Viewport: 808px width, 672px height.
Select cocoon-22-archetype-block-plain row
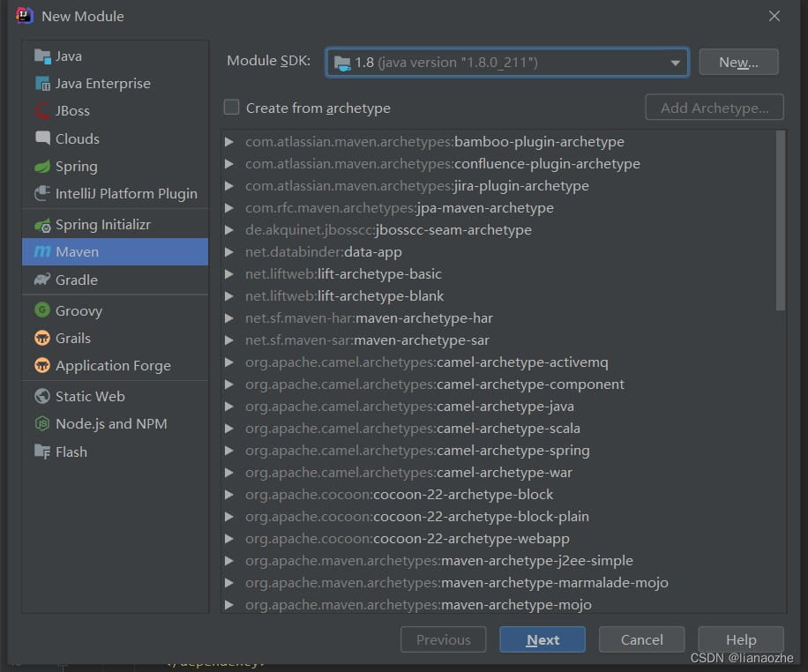click(x=498, y=517)
